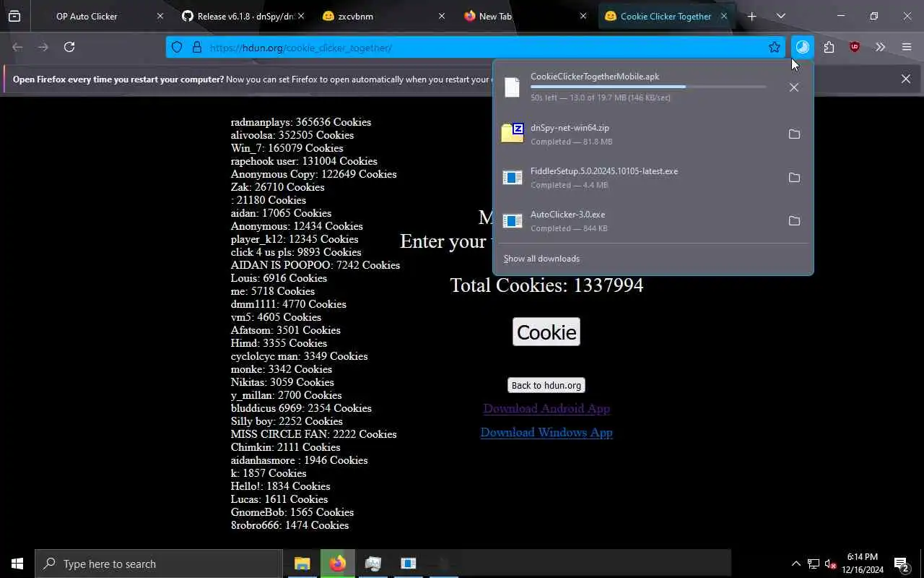
Task: Open a new tab with plus
Action: click(x=751, y=16)
